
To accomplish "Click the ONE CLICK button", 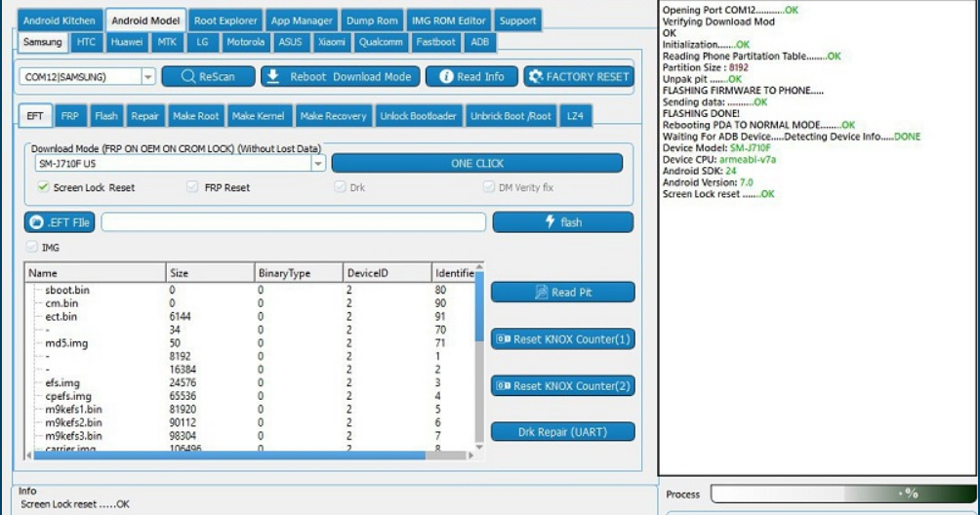I will click(x=477, y=163).
